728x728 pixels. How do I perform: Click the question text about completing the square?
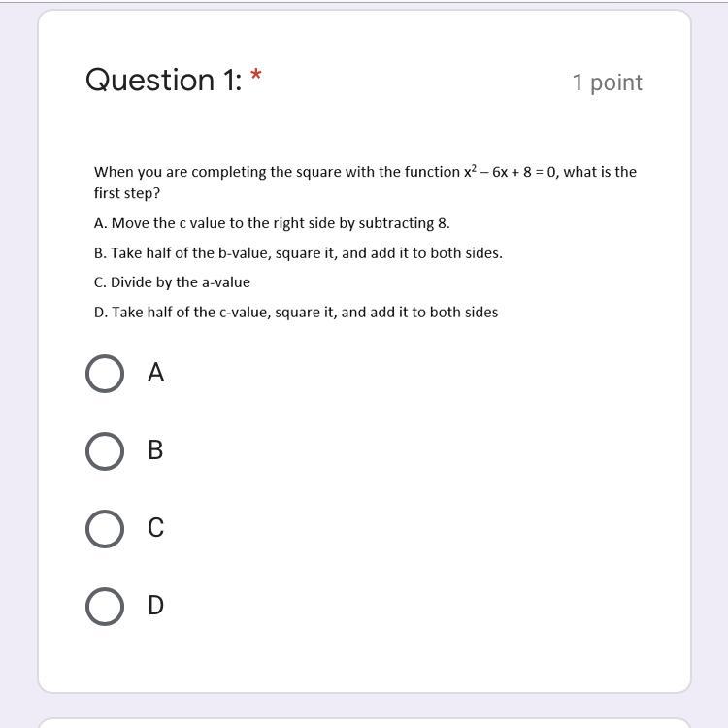point(365,182)
